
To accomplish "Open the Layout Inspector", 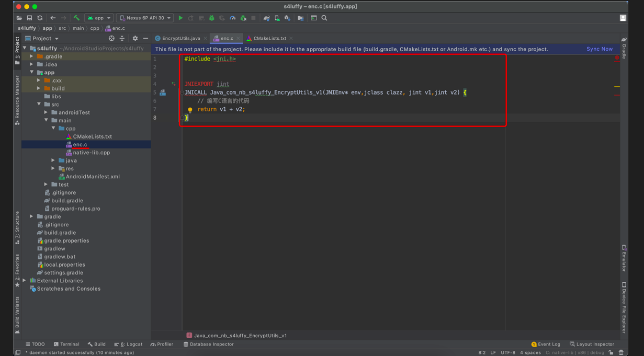I will (x=592, y=344).
